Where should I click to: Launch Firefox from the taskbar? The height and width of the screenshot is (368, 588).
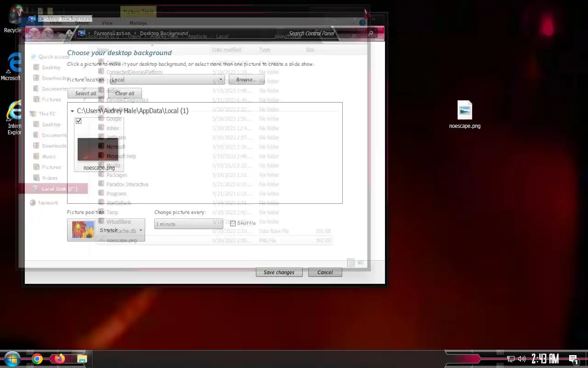pos(60,359)
